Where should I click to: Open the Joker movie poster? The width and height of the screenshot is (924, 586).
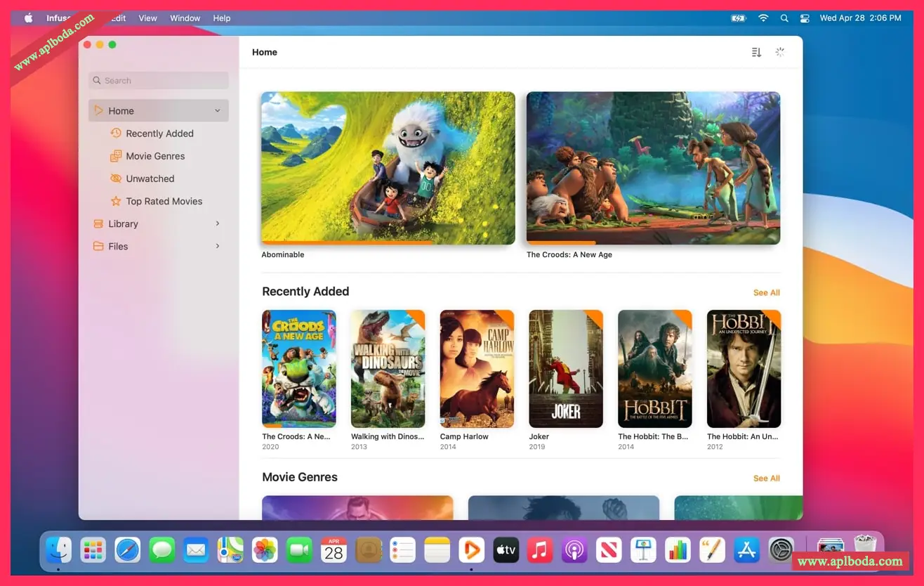[x=565, y=369]
